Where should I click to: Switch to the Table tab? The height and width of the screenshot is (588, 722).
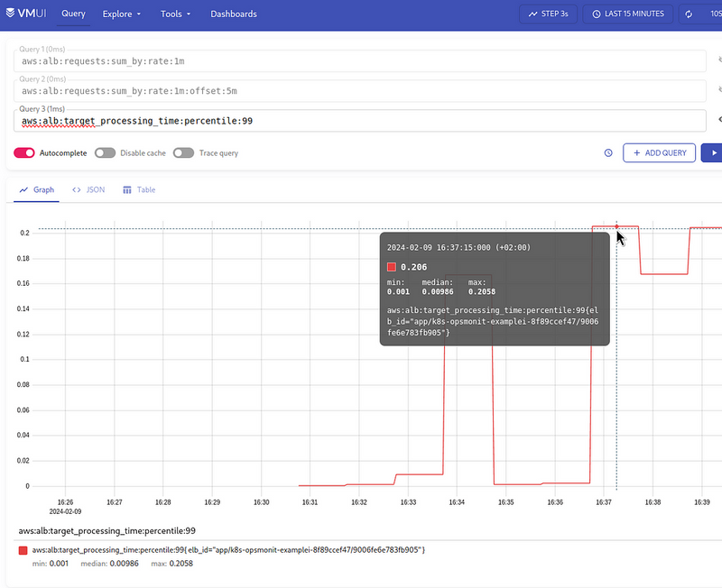pyautogui.click(x=139, y=190)
